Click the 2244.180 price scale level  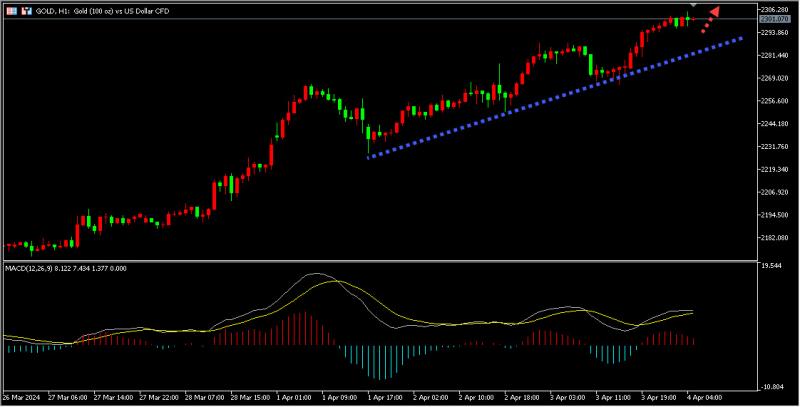click(x=775, y=124)
